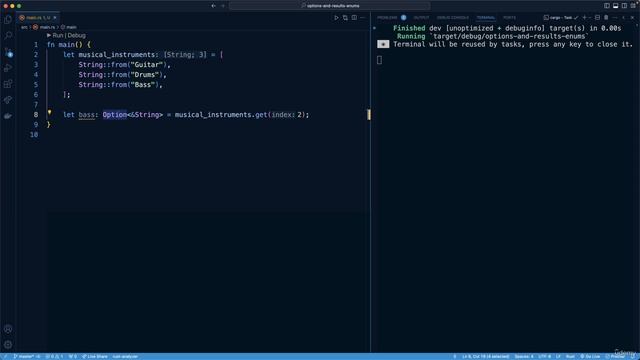Open Source Control view in activity bar
This screenshot has height=360, width=640.
(8, 52)
